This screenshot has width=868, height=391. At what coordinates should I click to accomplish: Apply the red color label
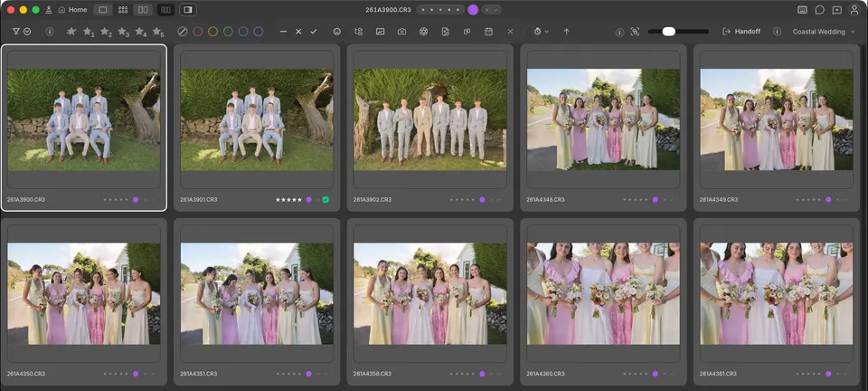(198, 32)
